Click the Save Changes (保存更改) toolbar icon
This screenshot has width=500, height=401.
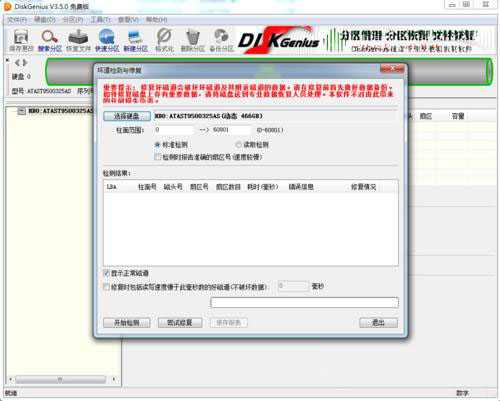(21, 40)
